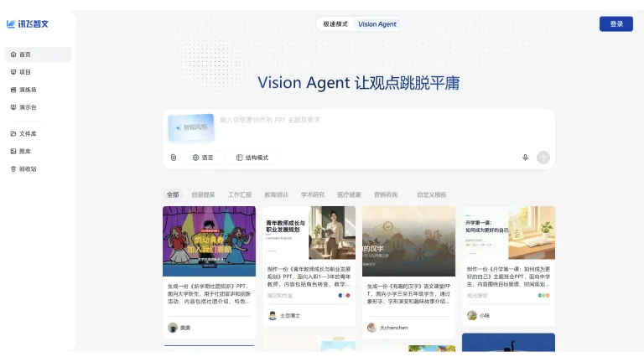Click the 有趣的汉字 description text

[x=408, y=294]
